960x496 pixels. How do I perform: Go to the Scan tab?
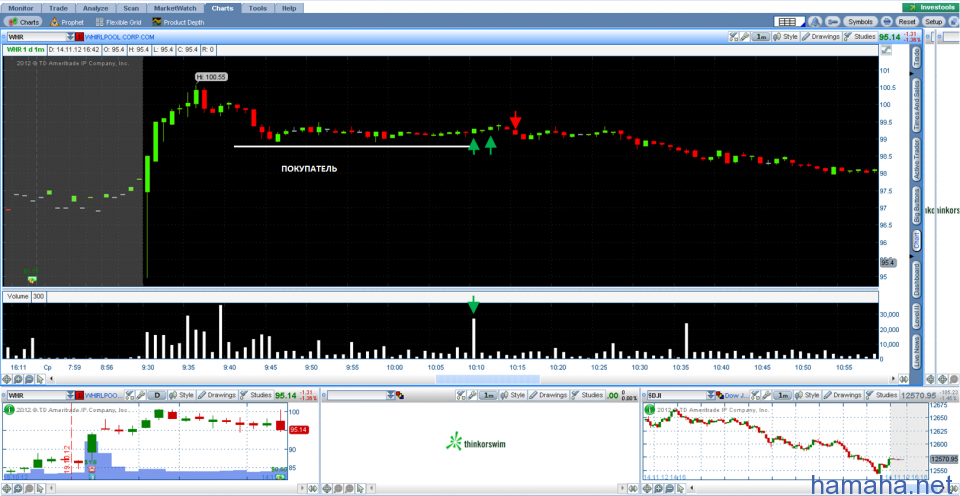click(130, 8)
